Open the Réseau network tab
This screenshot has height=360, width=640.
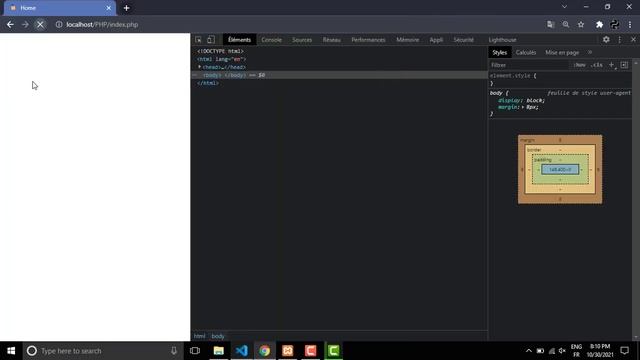point(331,40)
